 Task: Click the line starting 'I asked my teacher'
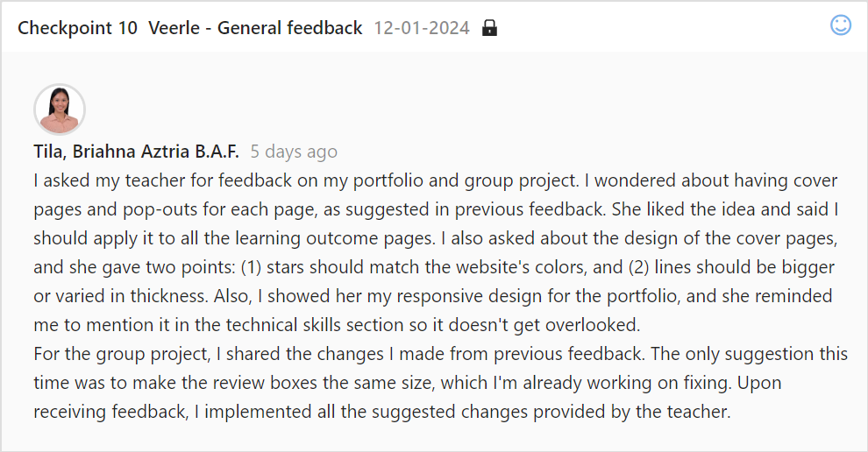(436, 180)
